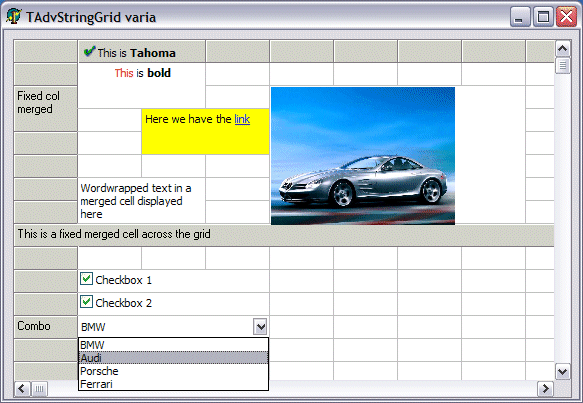Click the 'Combo' fixed row header
The height and width of the screenshot is (403, 583).
[x=45, y=327]
